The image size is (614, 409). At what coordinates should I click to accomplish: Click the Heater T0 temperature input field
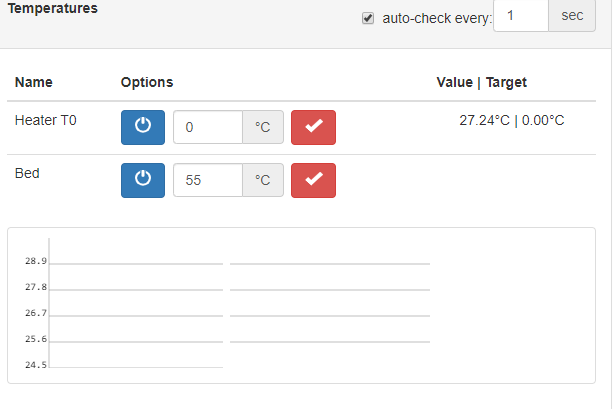[x=208, y=127]
